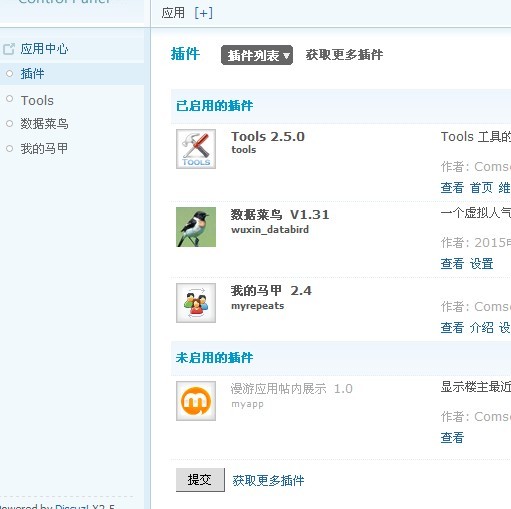Click 查看 link for Tools plugin
511x509 pixels.
452,188
